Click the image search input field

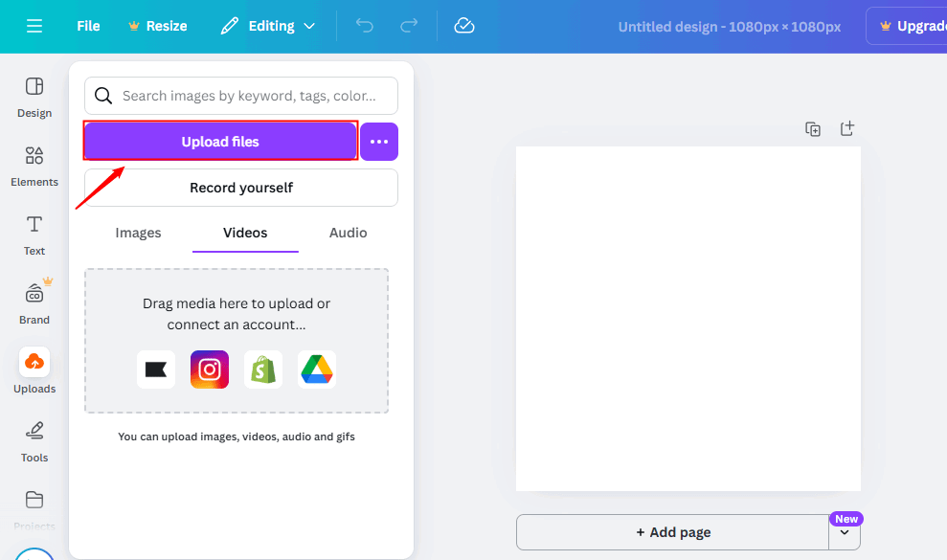pyautogui.click(x=249, y=96)
